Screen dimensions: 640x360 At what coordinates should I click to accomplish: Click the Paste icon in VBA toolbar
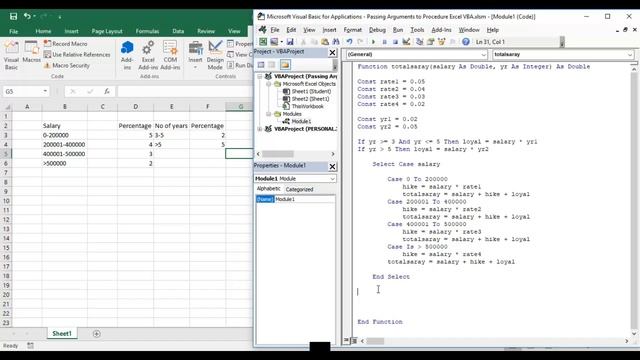coord(325,42)
